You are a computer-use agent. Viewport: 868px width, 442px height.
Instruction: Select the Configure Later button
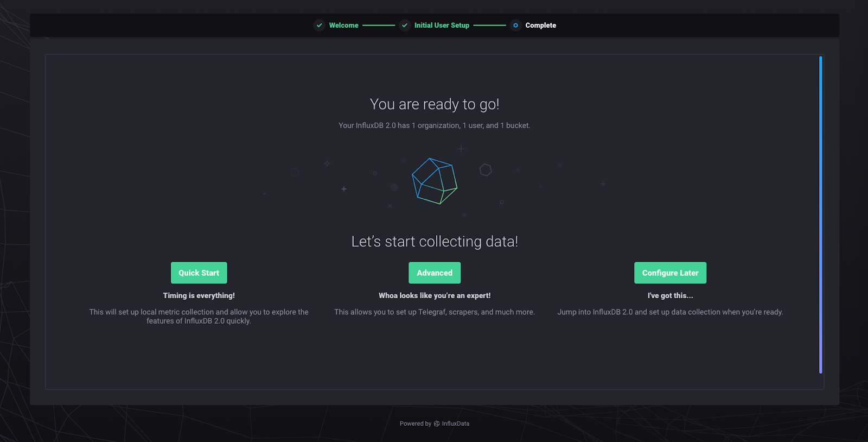pyautogui.click(x=670, y=273)
